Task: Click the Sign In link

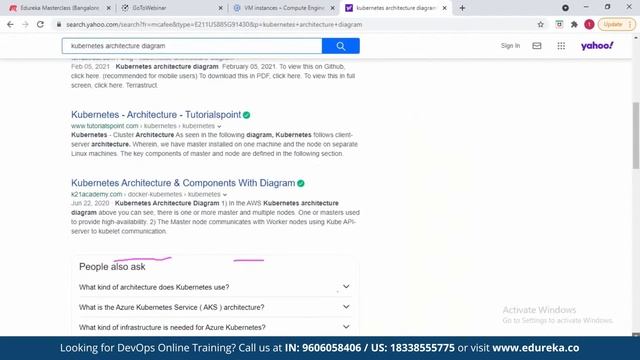Action: point(510,46)
